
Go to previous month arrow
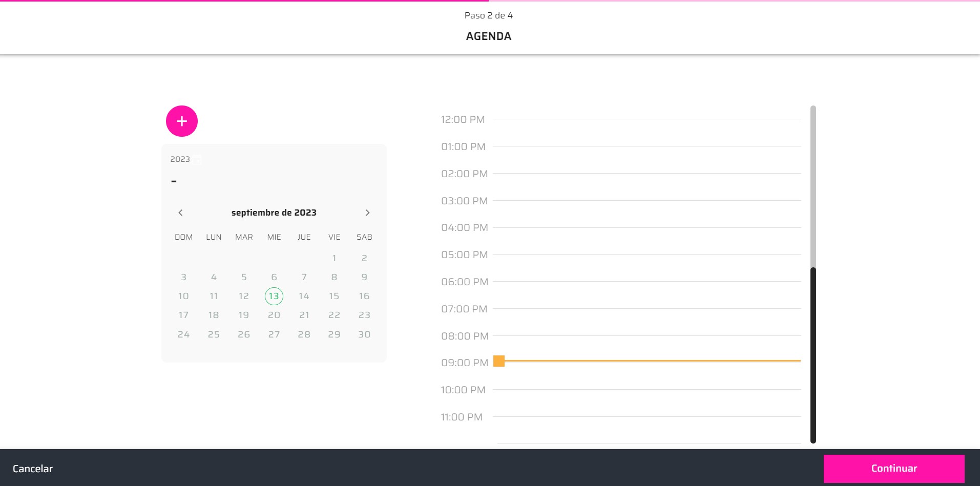point(180,213)
